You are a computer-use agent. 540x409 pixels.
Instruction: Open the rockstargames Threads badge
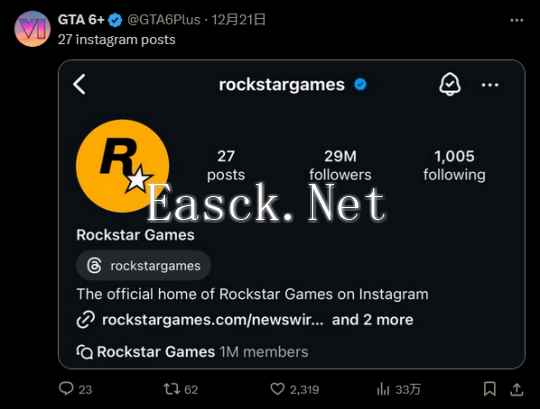143,265
